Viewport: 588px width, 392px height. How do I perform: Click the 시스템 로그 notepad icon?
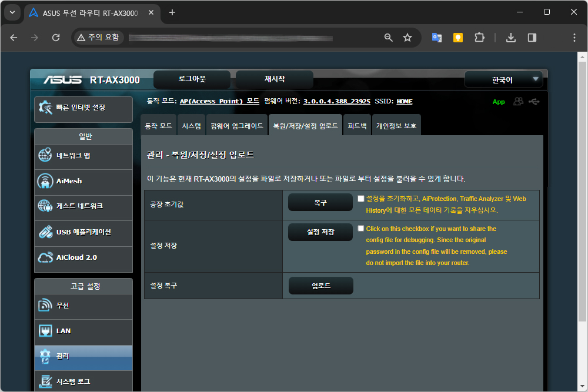click(x=45, y=381)
